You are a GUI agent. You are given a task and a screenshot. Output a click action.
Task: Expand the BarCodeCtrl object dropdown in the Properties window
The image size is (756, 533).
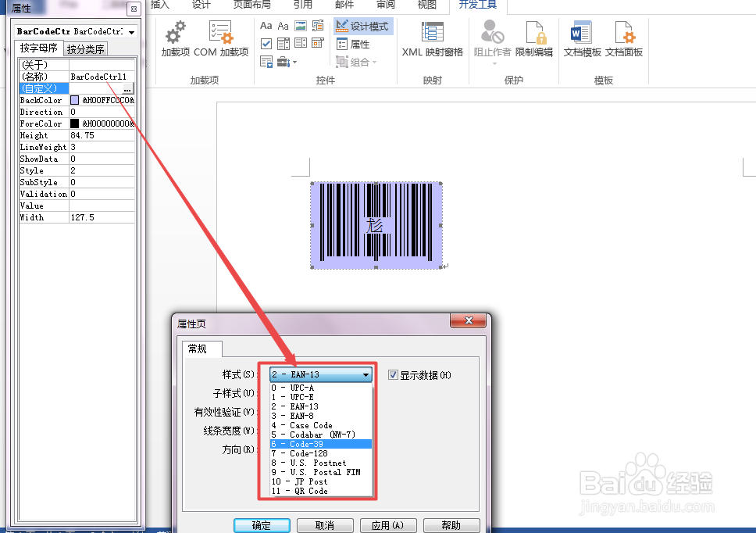pos(131,33)
